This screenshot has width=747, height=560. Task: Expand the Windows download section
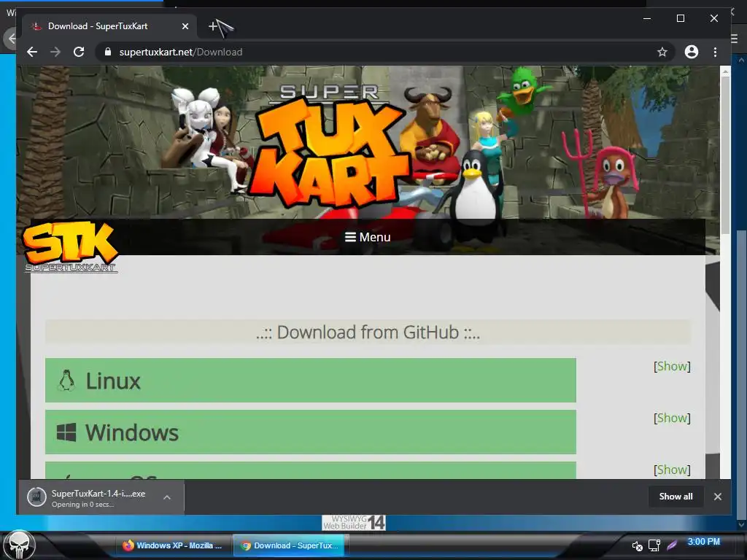(311, 432)
